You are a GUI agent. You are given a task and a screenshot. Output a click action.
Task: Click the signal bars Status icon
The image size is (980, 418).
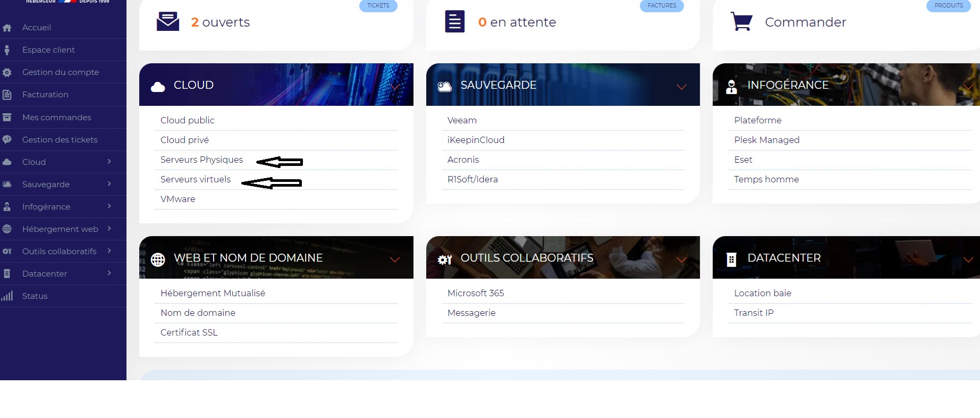click(x=7, y=296)
